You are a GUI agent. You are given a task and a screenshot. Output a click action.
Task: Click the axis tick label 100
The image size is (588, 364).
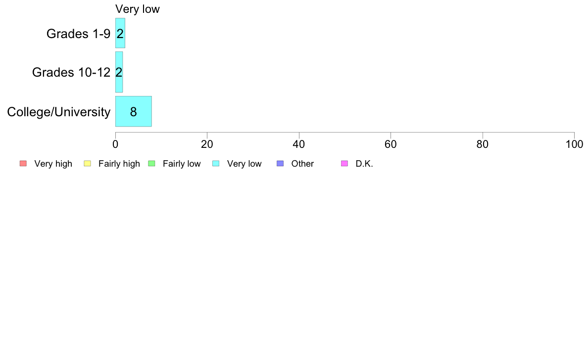coord(574,144)
